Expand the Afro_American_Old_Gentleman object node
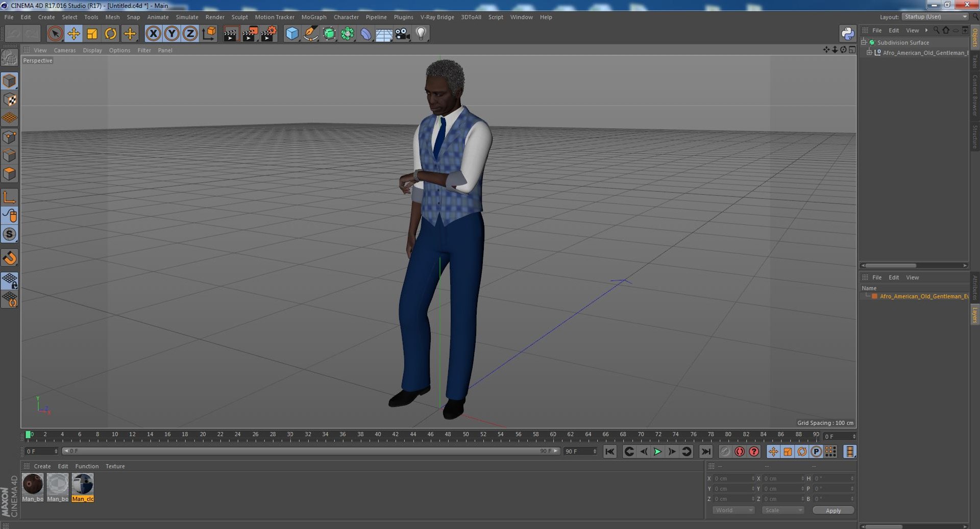The height and width of the screenshot is (529, 980). [869, 53]
